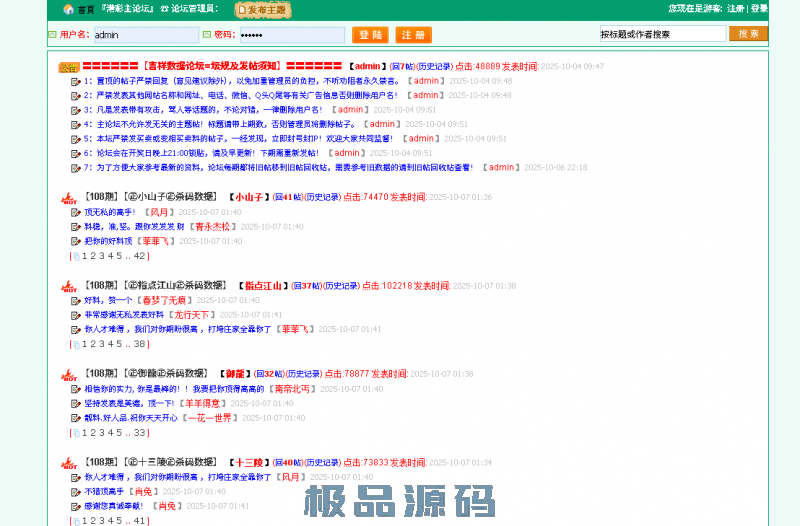Click the 注册 orange button

[414, 35]
